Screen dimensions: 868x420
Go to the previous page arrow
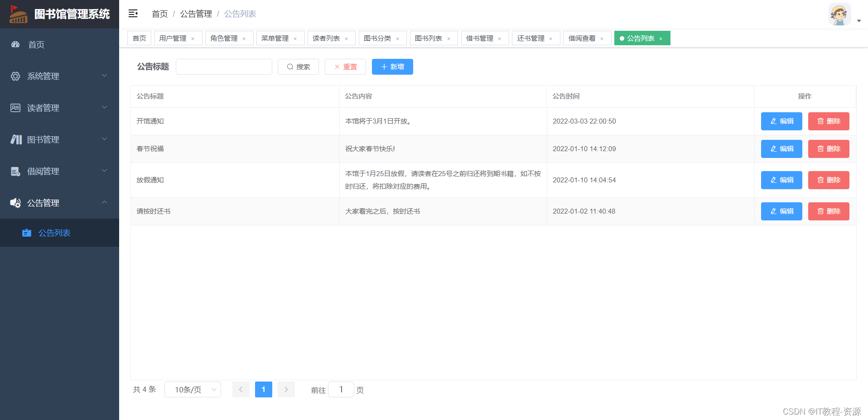tap(241, 389)
